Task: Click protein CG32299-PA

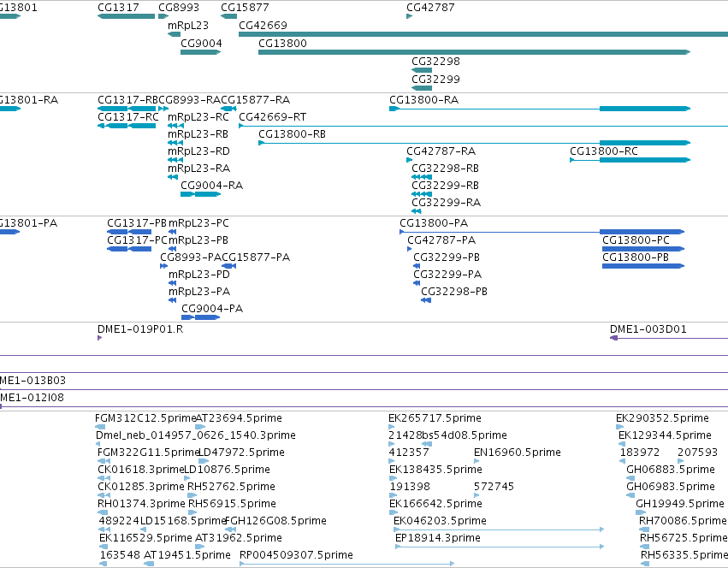Action: (x=447, y=275)
